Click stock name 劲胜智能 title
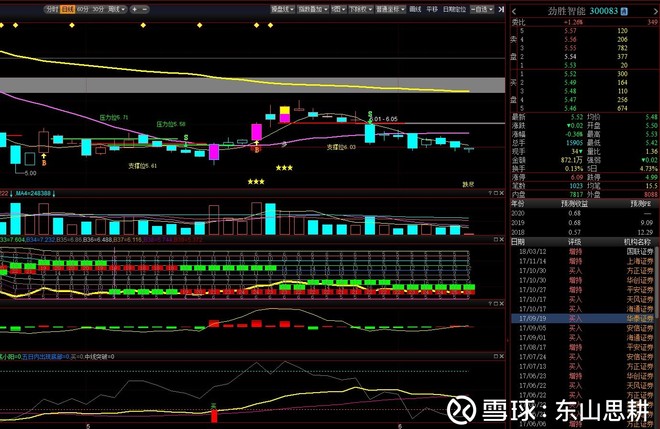660x429 pixels. [567, 11]
